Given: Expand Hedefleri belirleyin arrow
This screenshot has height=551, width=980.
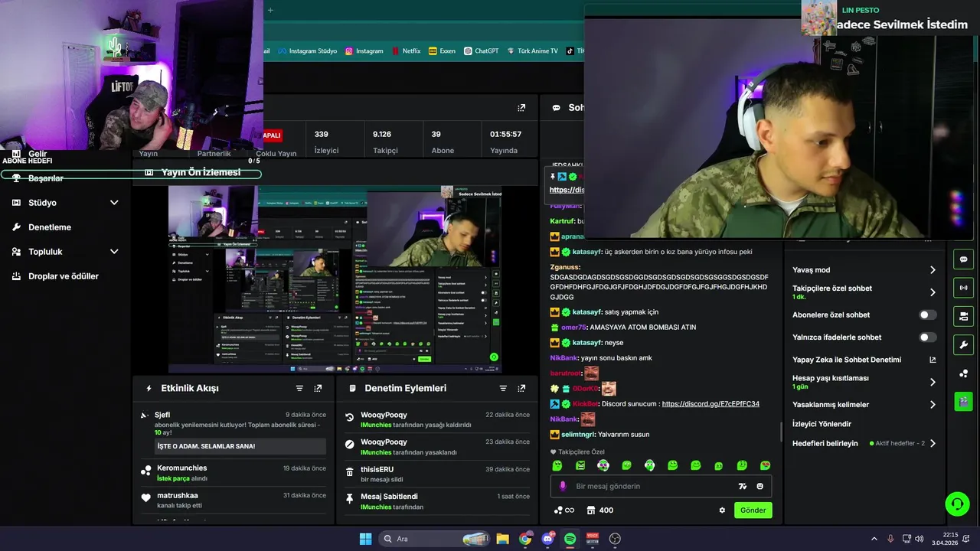Looking at the screenshot, I should click(x=933, y=443).
